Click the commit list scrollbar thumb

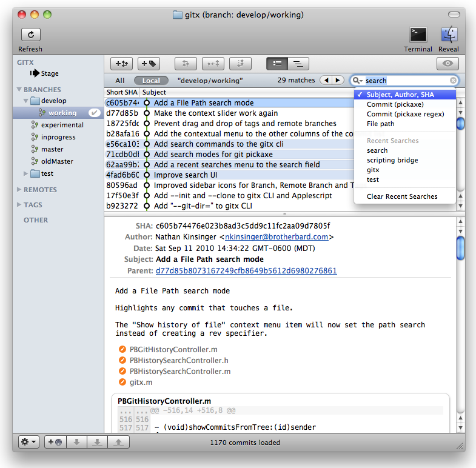point(460,123)
